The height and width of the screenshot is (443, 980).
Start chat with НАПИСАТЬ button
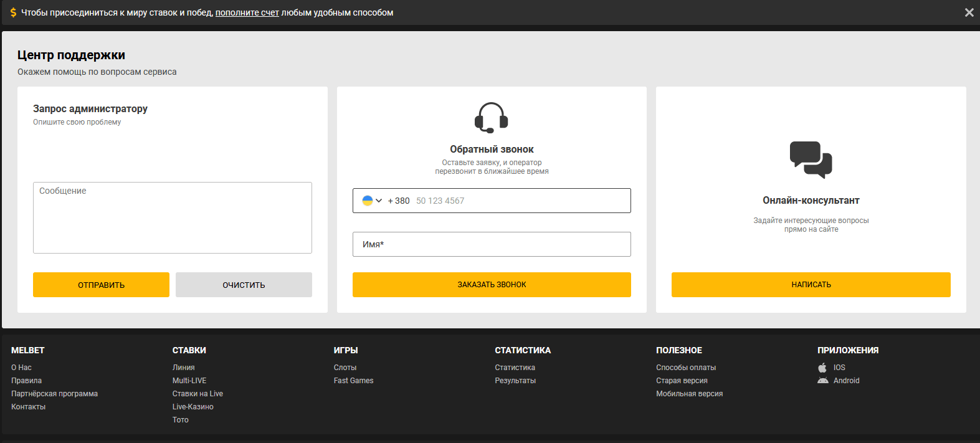click(811, 285)
